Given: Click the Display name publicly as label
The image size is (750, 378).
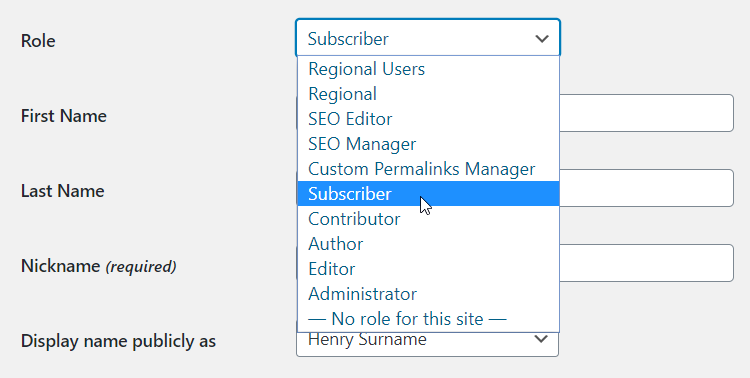Looking at the screenshot, I should click(118, 341).
